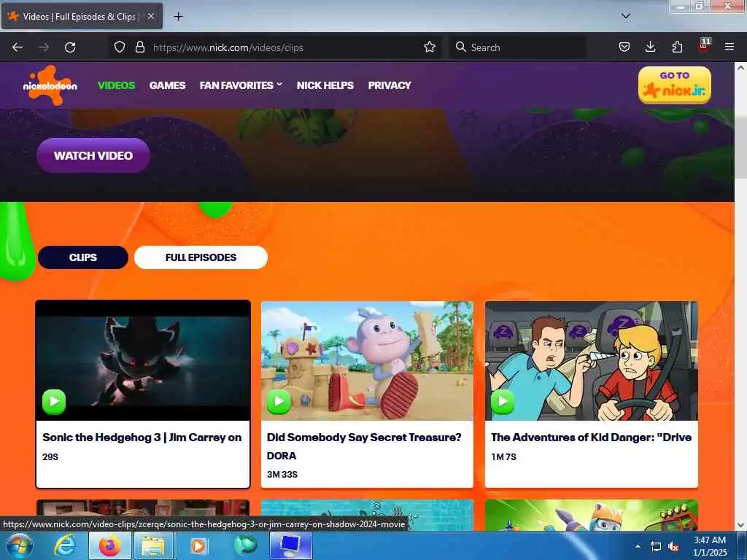Switch to the FULL EPISODES tab
The image size is (747, 560).
[x=201, y=257]
